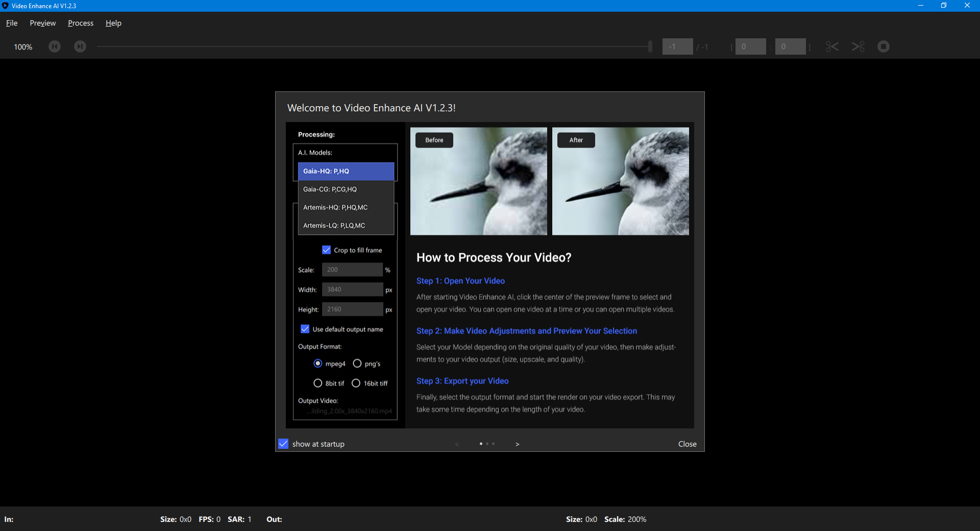
Task: Click the Height 2160 field
Action: (x=352, y=309)
